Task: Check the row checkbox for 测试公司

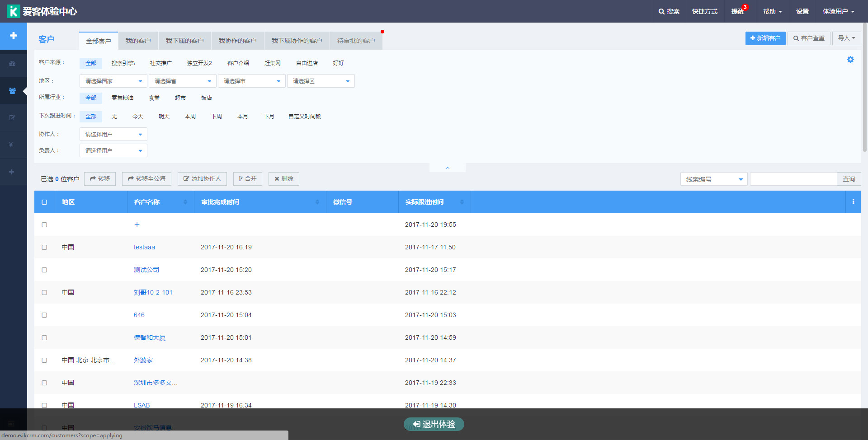Action: point(44,270)
